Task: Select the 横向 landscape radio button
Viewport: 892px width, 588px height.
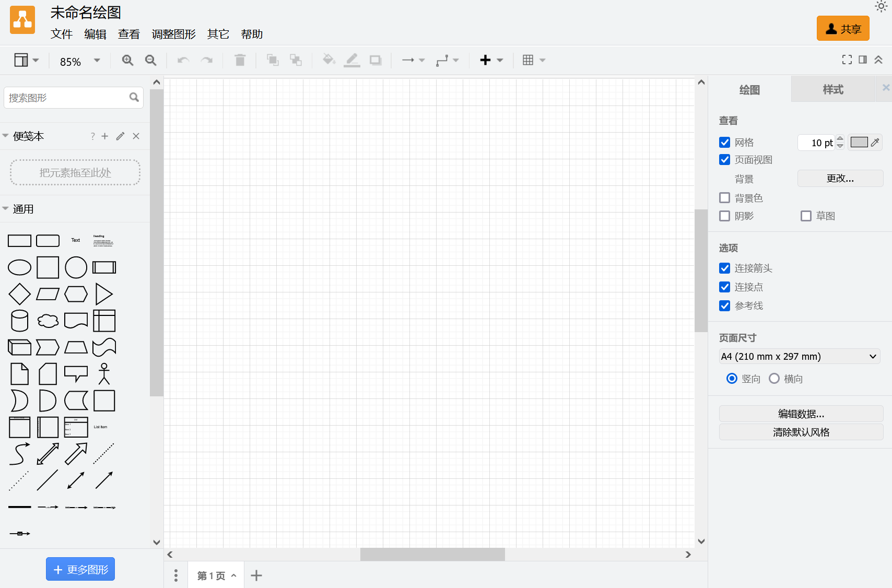Action: pyautogui.click(x=774, y=379)
